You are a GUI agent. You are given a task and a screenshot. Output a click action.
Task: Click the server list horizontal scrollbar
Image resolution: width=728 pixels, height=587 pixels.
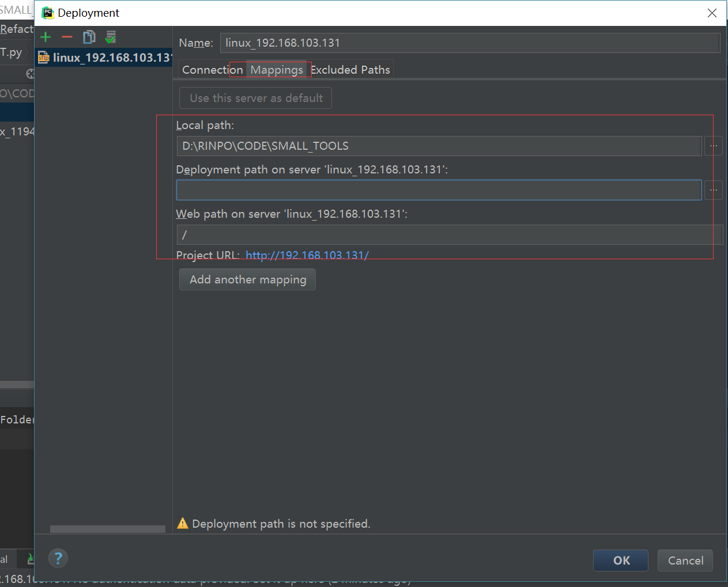click(x=107, y=529)
